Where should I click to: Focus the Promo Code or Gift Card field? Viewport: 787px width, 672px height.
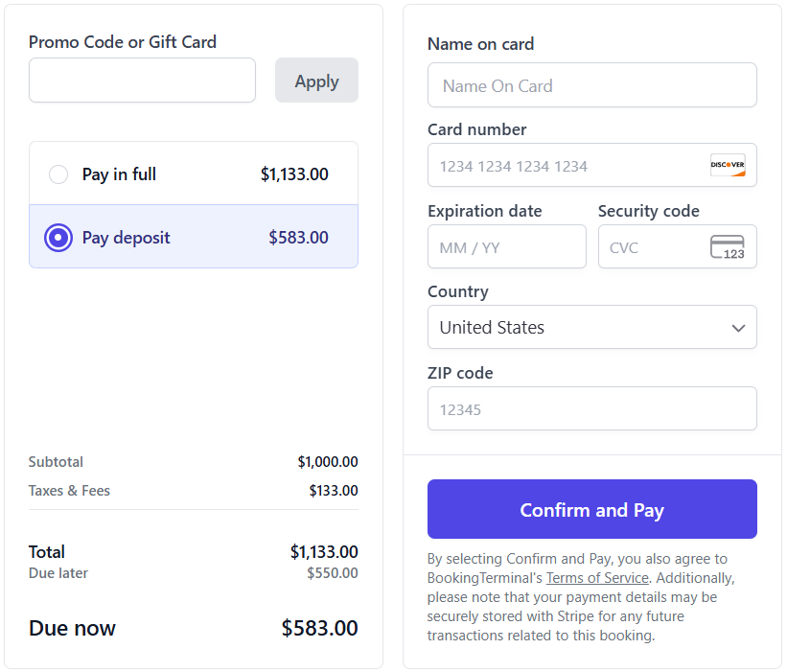(x=142, y=81)
